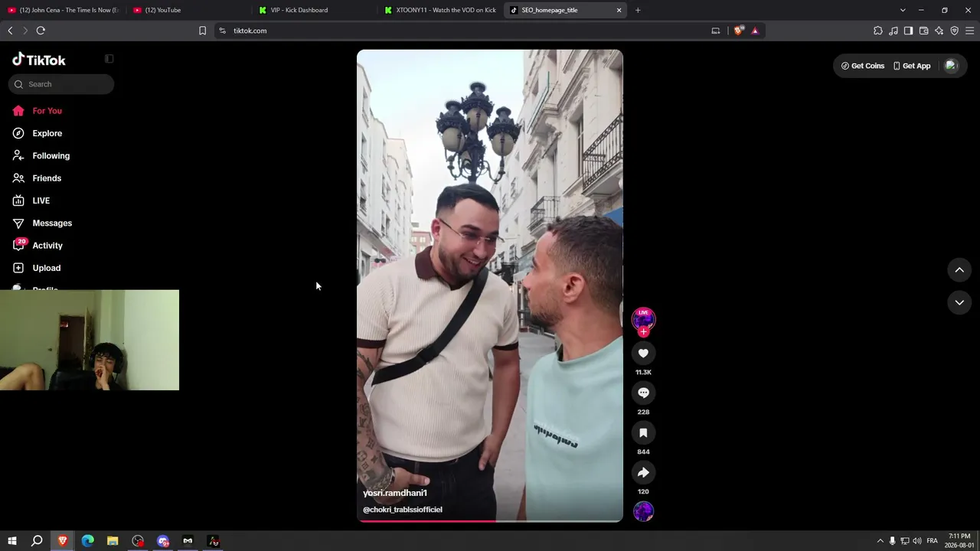Collapse the TikTok sidebar
This screenshot has height=551, width=980.
(x=109, y=59)
